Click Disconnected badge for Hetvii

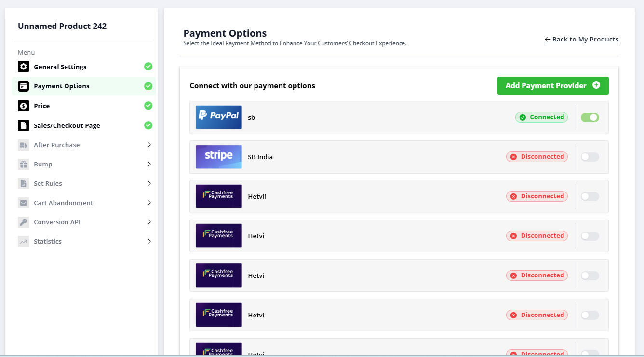click(x=537, y=196)
